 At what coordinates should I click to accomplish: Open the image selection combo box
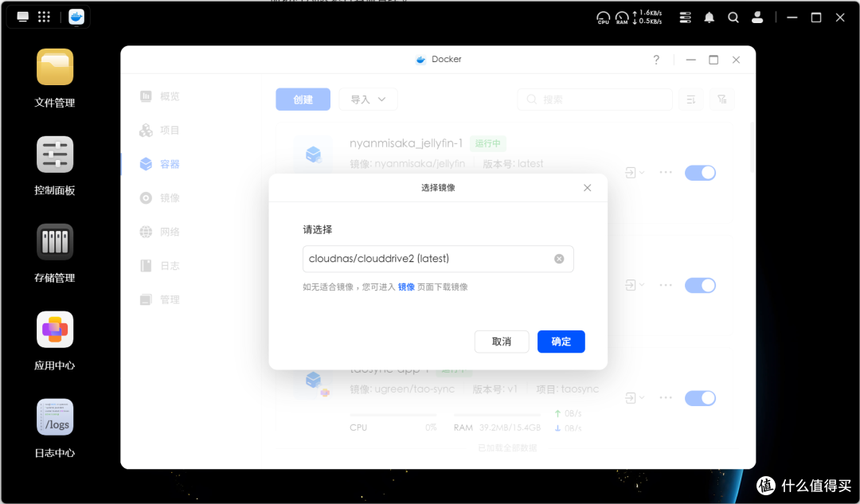(x=438, y=259)
